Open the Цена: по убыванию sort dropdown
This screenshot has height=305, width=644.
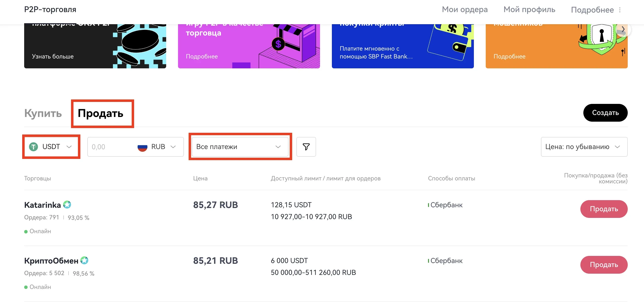click(584, 147)
